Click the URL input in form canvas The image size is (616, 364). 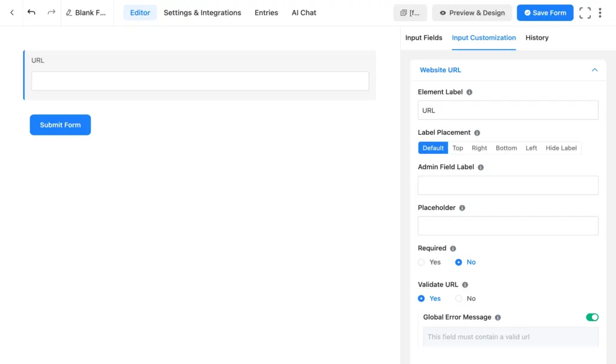(200, 81)
